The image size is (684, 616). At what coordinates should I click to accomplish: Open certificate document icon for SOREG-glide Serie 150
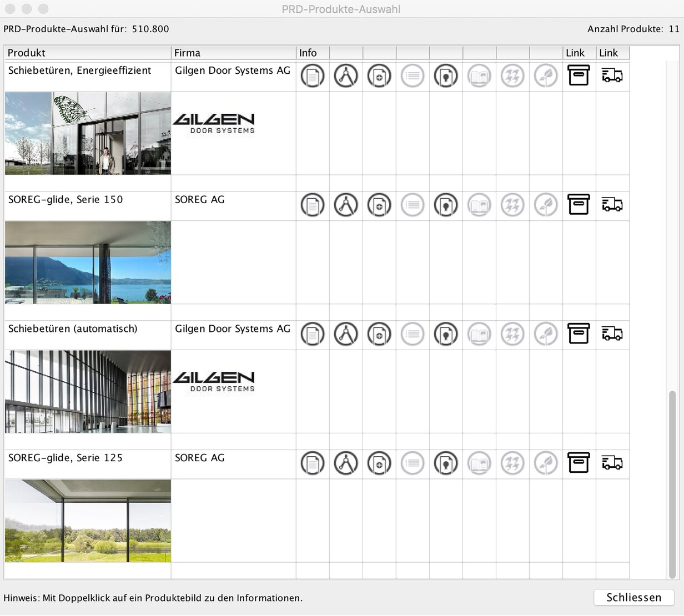[x=446, y=205]
